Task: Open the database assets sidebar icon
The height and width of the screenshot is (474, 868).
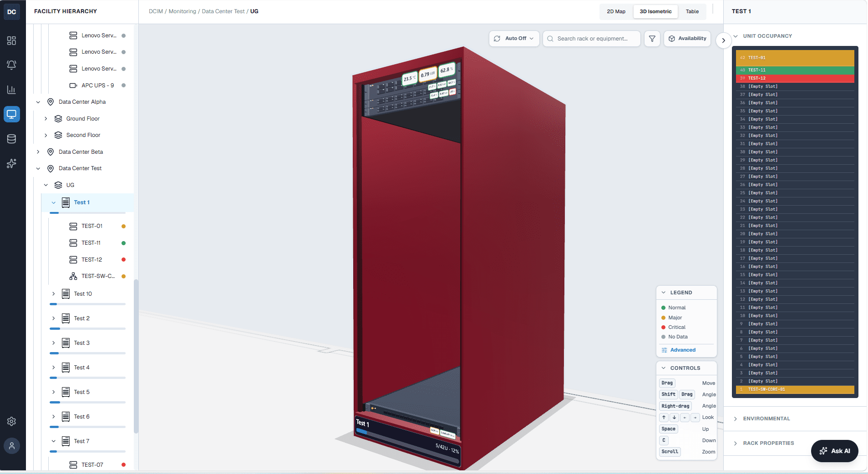Action: click(12, 139)
